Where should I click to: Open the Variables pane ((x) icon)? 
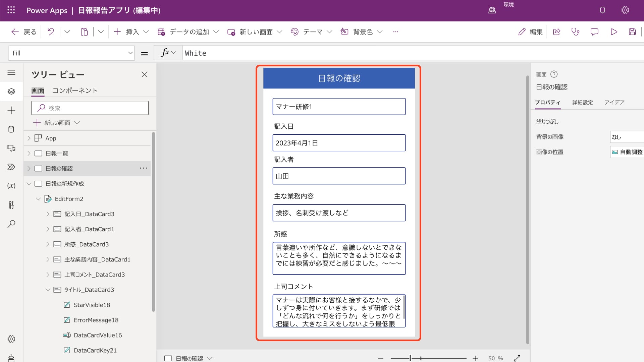[x=11, y=185]
